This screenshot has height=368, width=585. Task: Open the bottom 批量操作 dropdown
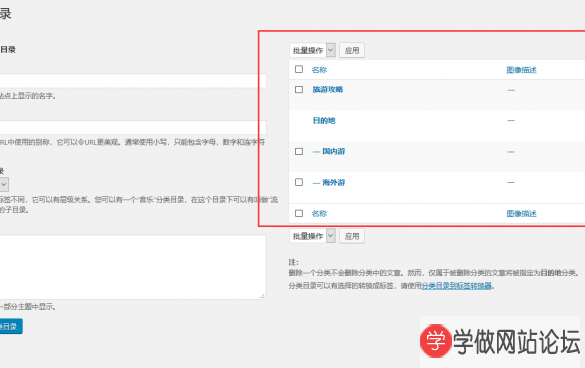point(312,236)
